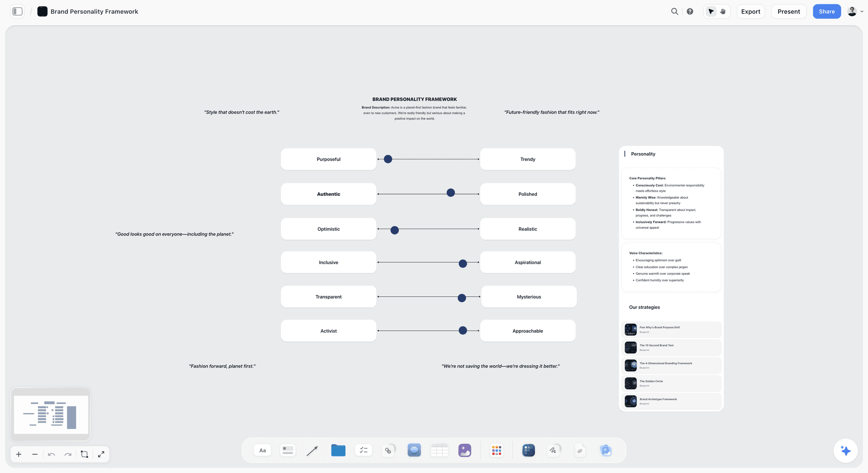
Task: Click the Inclusive–Aspirational slider dot
Action: (x=463, y=264)
